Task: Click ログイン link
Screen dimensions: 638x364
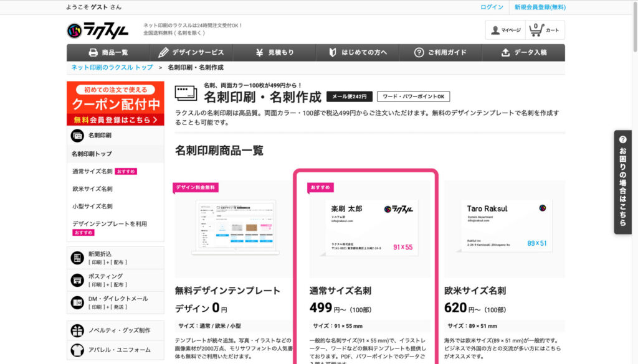Action: coord(492,7)
